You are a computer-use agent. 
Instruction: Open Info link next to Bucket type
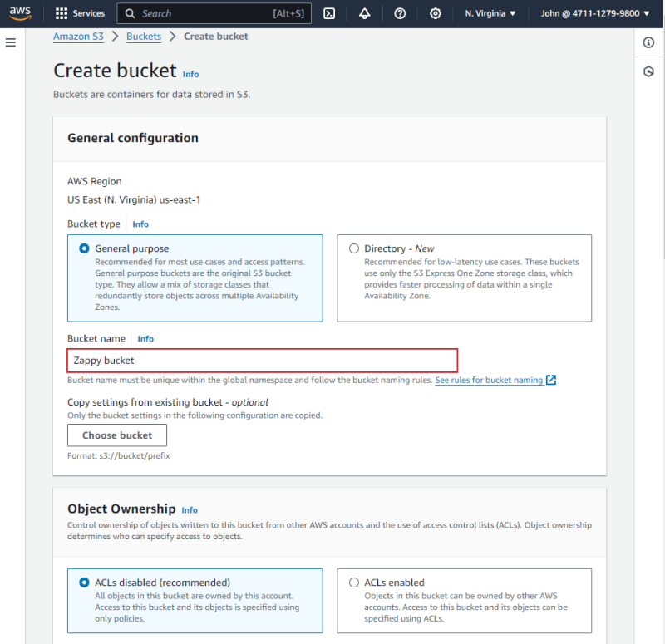click(x=140, y=224)
